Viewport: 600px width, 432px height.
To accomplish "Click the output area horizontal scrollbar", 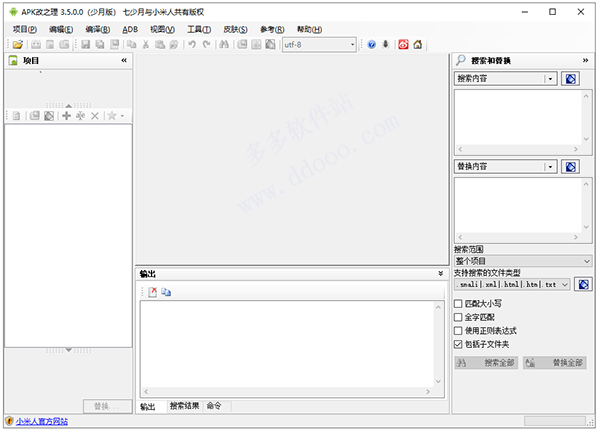I will click(x=287, y=392).
